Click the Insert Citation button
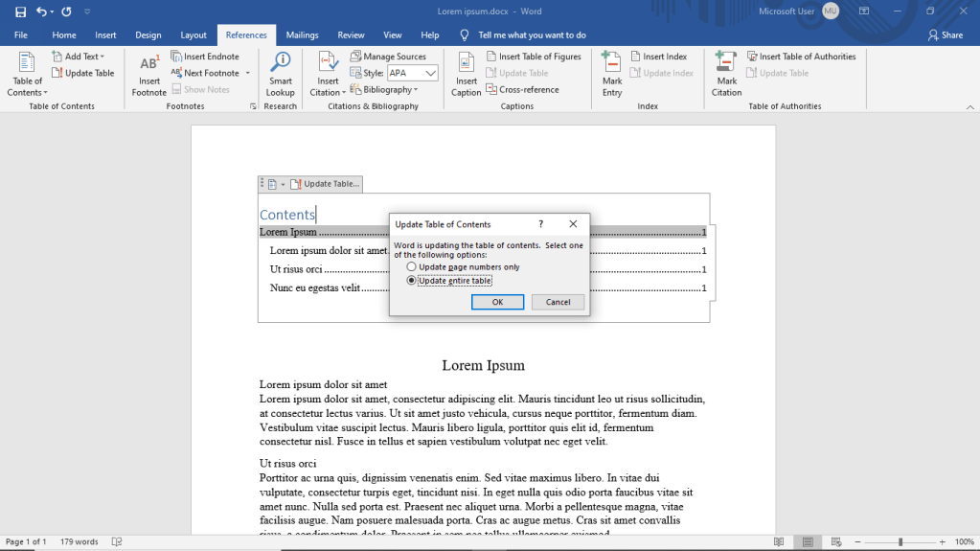 tap(328, 75)
